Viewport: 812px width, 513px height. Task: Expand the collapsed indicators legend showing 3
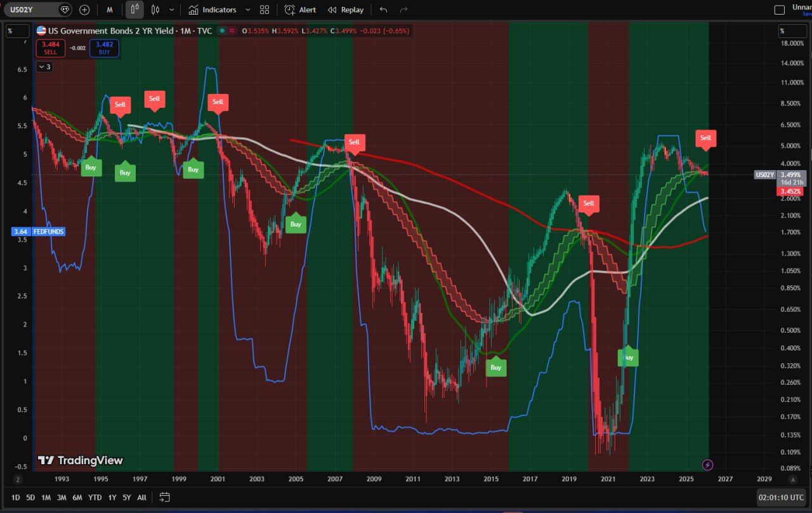click(x=44, y=67)
